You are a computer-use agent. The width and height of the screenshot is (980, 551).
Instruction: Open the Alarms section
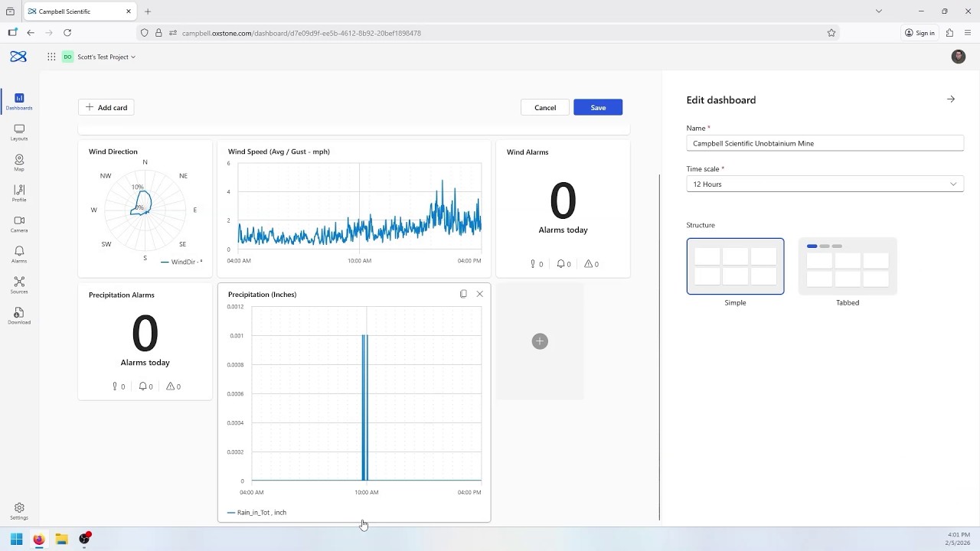pos(19,255)
